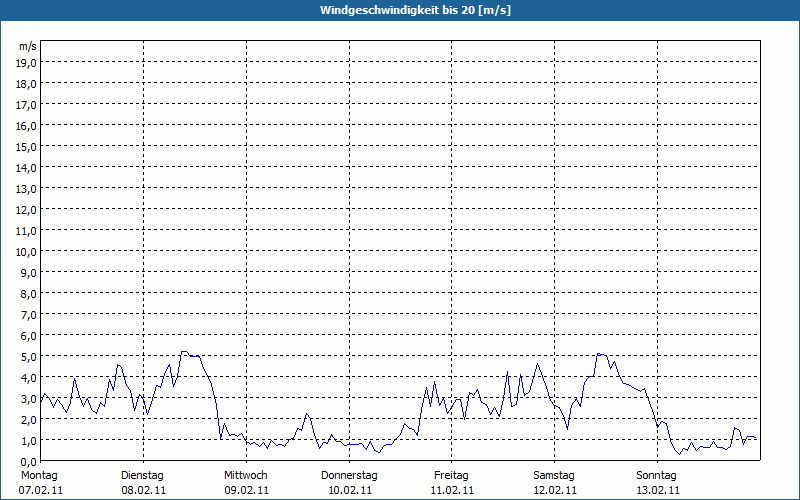Click the 'Montag' day label
Screen dimensions: 800x500
tap(39, 476)
